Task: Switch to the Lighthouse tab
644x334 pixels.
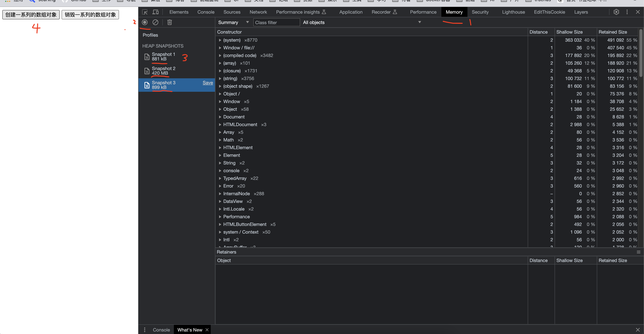Action: 513,12
